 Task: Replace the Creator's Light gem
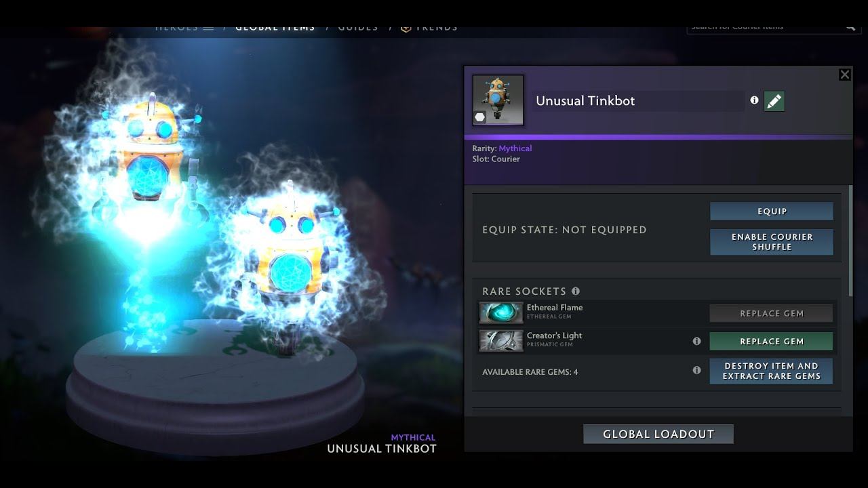tap(771, 341)
